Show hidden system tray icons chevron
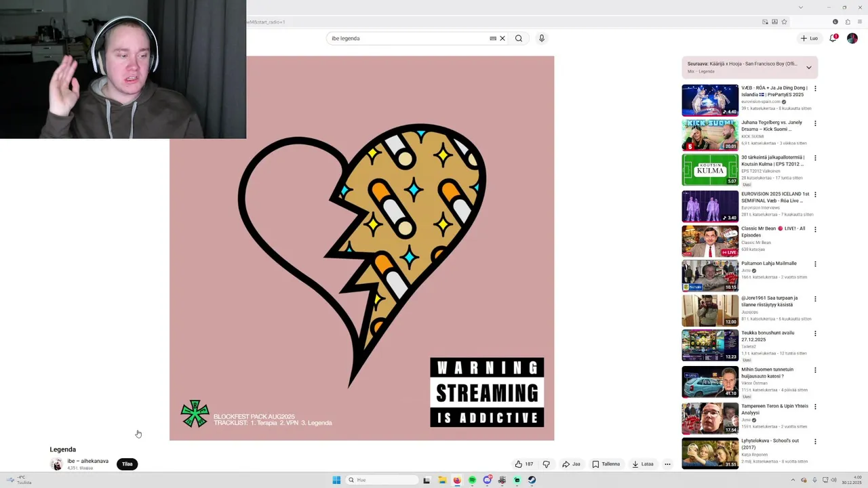868x488 pixels. pos(793,480)
